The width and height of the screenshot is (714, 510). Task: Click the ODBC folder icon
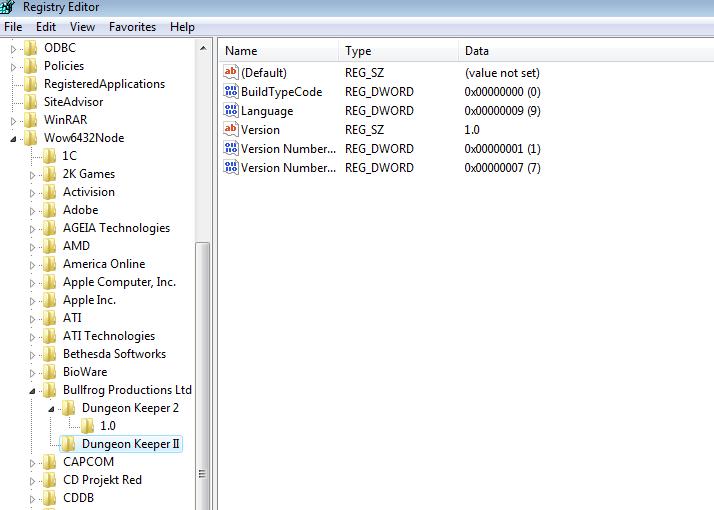(31, 48)
